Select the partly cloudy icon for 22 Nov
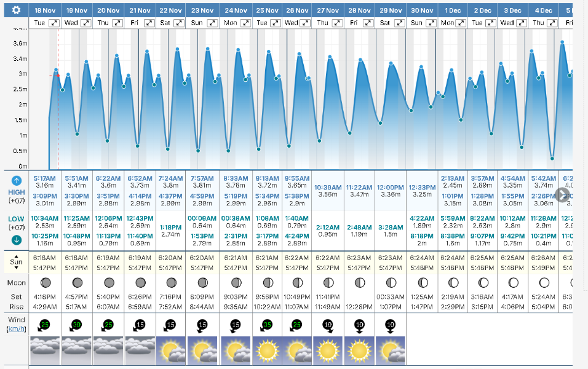 pyautogui.click(x=172, y=350)
